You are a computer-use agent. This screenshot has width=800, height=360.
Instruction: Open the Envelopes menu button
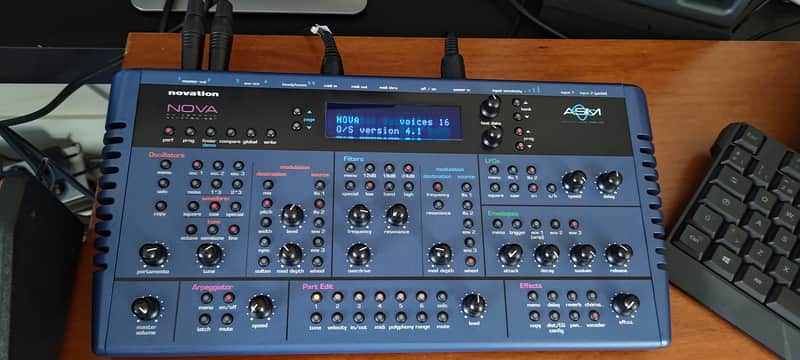[x=497, y=223]
